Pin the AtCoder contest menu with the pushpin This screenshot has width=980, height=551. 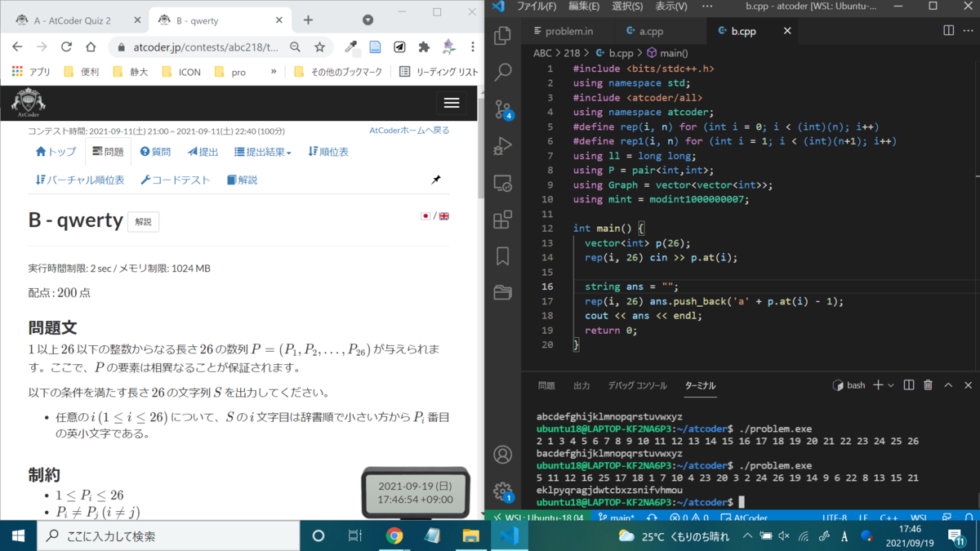[x=436, y=180]
